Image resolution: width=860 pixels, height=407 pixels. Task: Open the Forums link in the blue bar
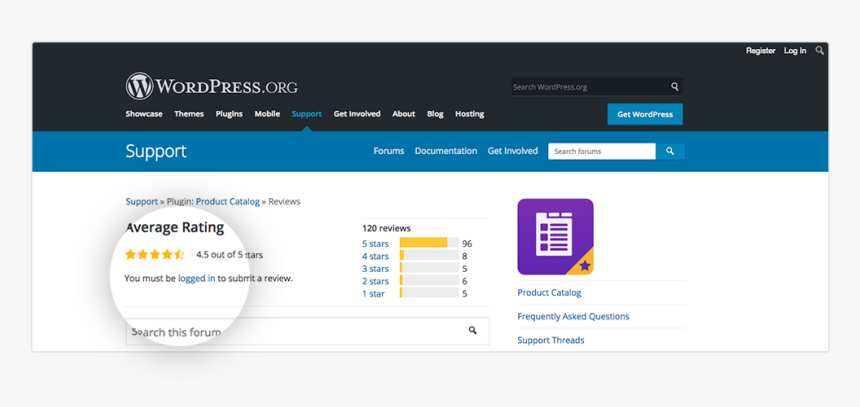388,151
